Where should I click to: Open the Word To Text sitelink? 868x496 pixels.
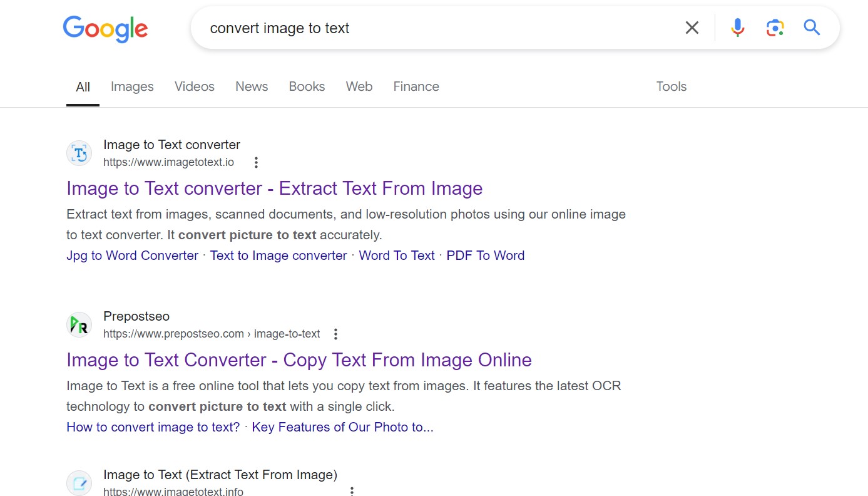pos(397,256)
